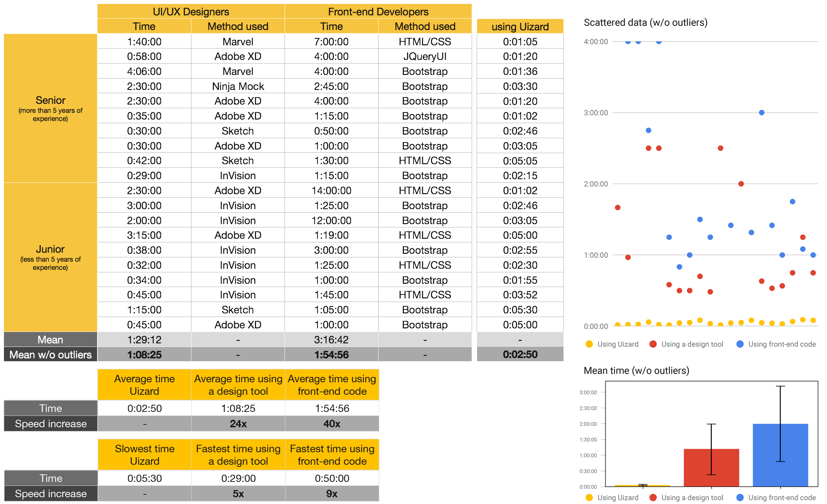
Task: Click the Ninja Mock method cell
Action: [238, 86]
